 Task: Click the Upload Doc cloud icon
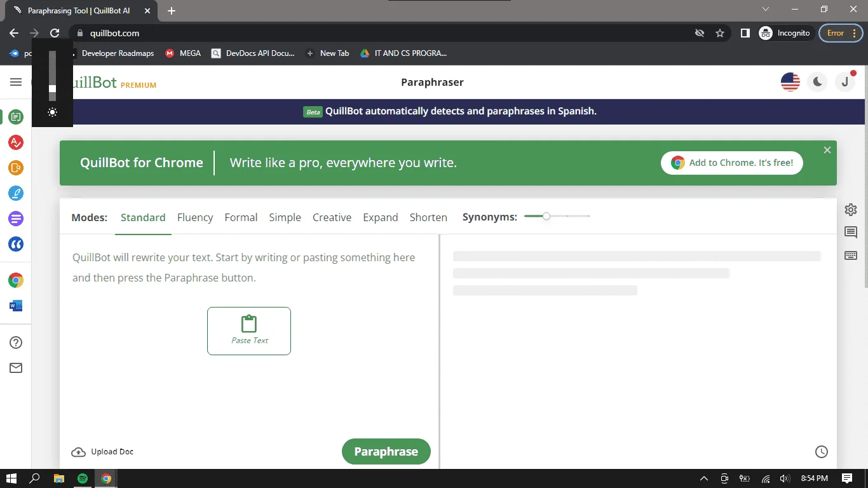coord(78,452)
